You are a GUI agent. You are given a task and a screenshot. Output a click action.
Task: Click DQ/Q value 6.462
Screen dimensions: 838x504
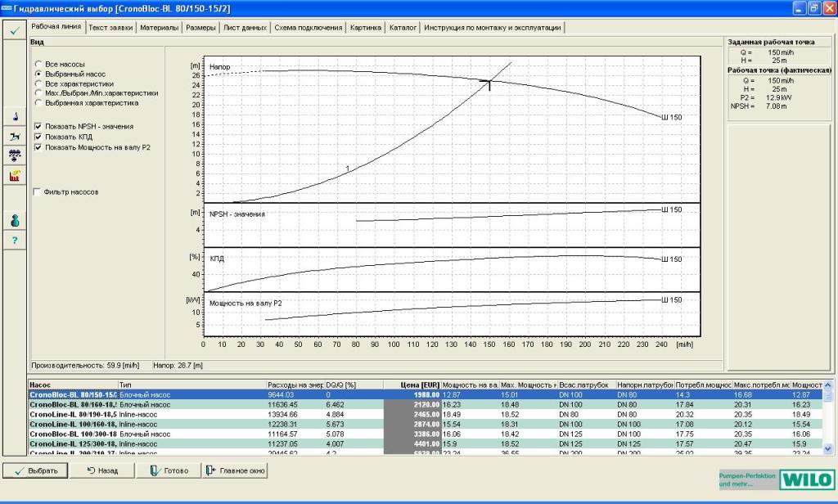[335, 404]
